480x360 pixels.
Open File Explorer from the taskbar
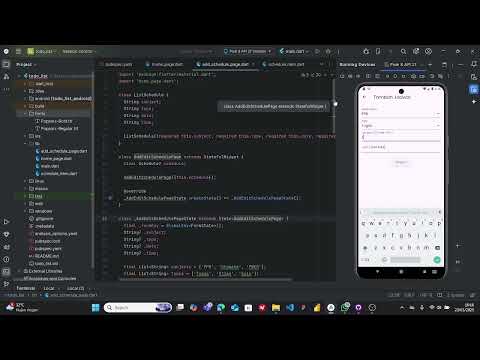[276, 307]
